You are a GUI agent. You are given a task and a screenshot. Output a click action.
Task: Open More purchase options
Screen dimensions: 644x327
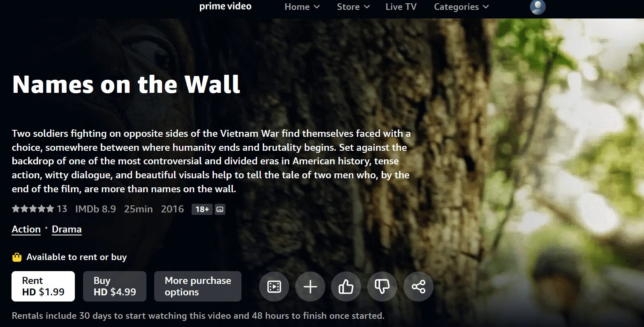[x=198, y=286]
